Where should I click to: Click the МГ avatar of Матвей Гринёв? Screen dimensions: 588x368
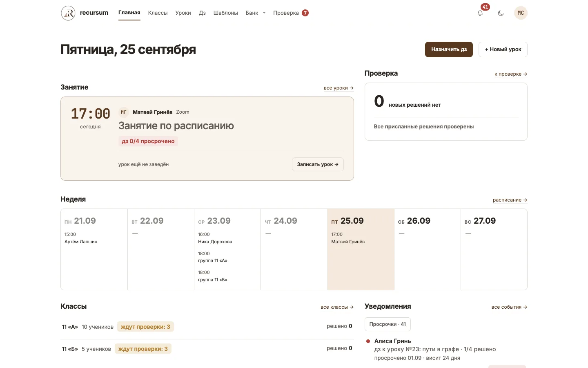(x=123, y=112)
